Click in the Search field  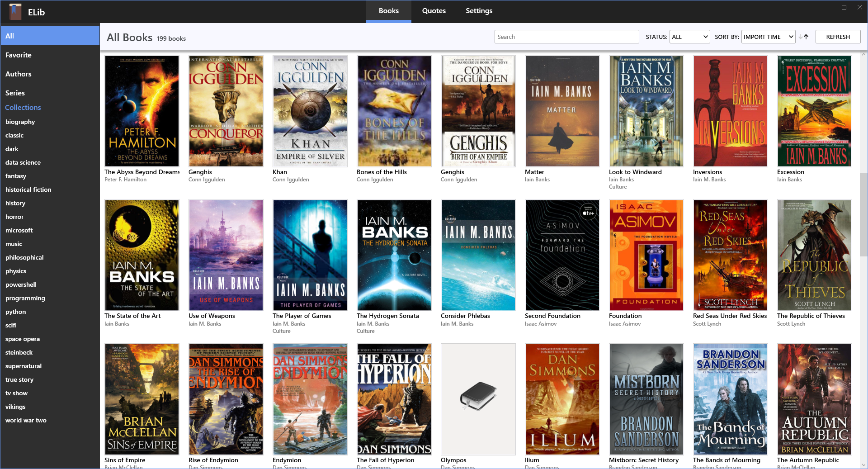(566, 37)
